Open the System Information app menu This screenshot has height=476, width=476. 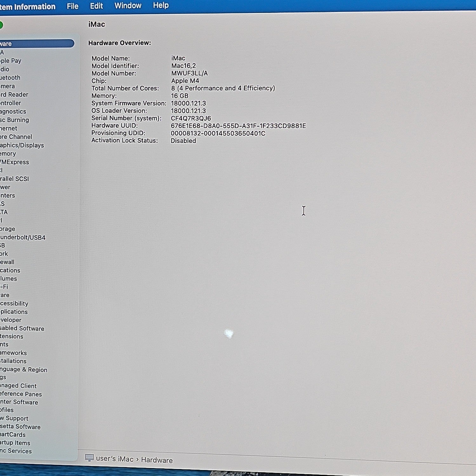click(28, 7)
